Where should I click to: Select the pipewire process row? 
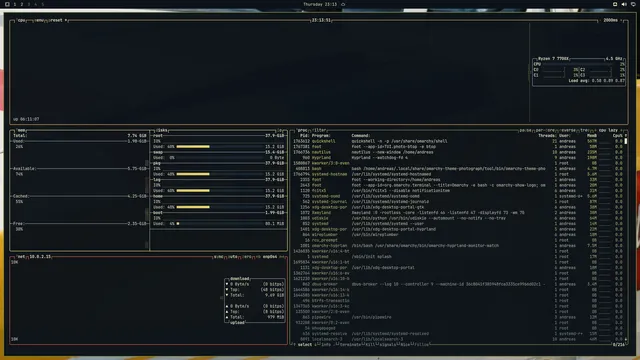pyautogui.click(x=458, y=317)
